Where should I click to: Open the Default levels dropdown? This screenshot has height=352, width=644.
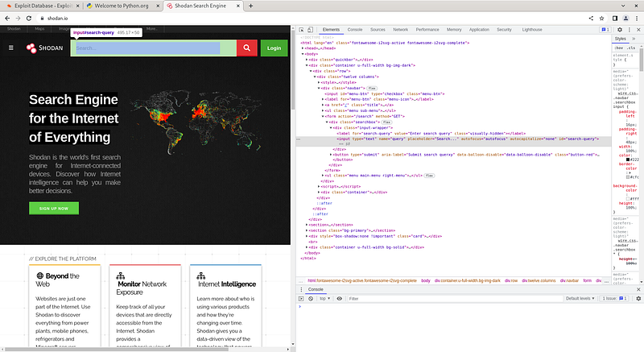580,299
